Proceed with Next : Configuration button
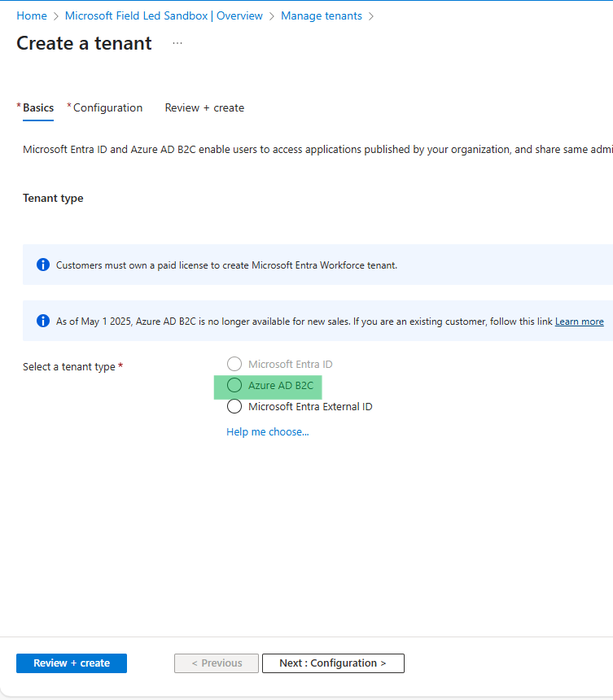Image resolution: width=613 pixels, height=700 pixels. [x=333, y=663]
